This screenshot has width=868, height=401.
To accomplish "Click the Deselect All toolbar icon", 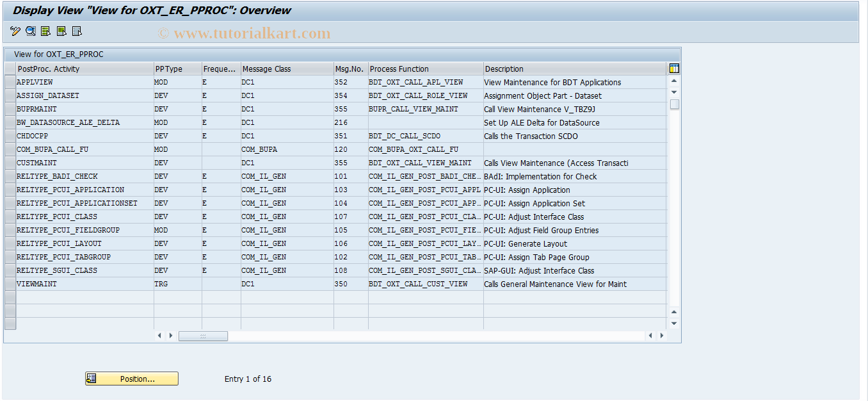I will (77, 31).
